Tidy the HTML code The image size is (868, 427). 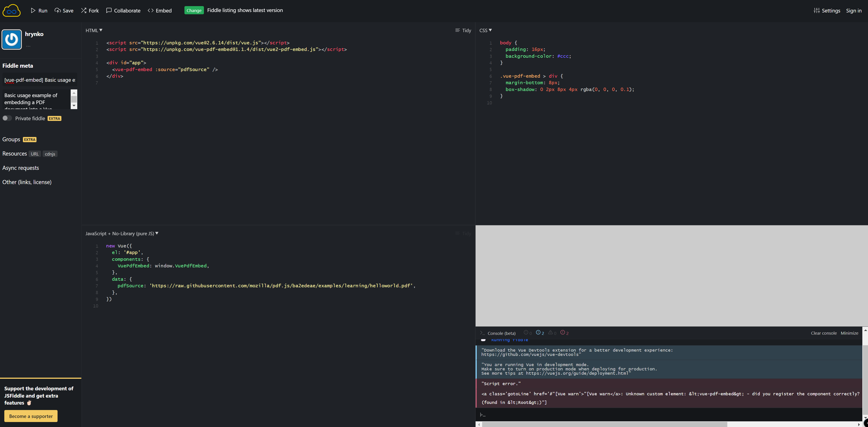pos(463,30)
